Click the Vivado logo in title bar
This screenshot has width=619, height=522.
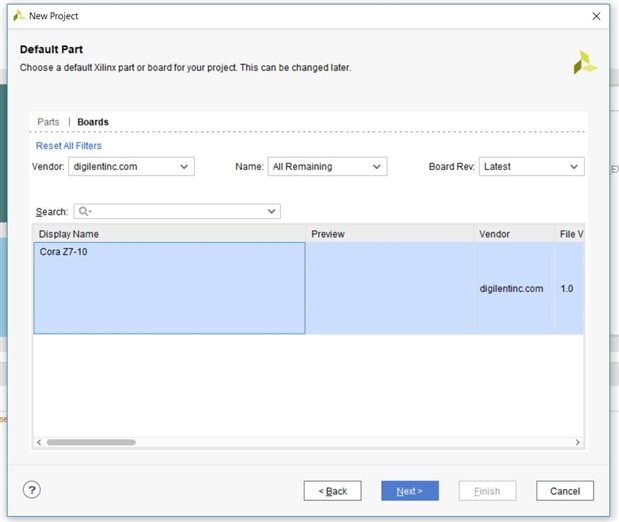[x=18, y=16]
